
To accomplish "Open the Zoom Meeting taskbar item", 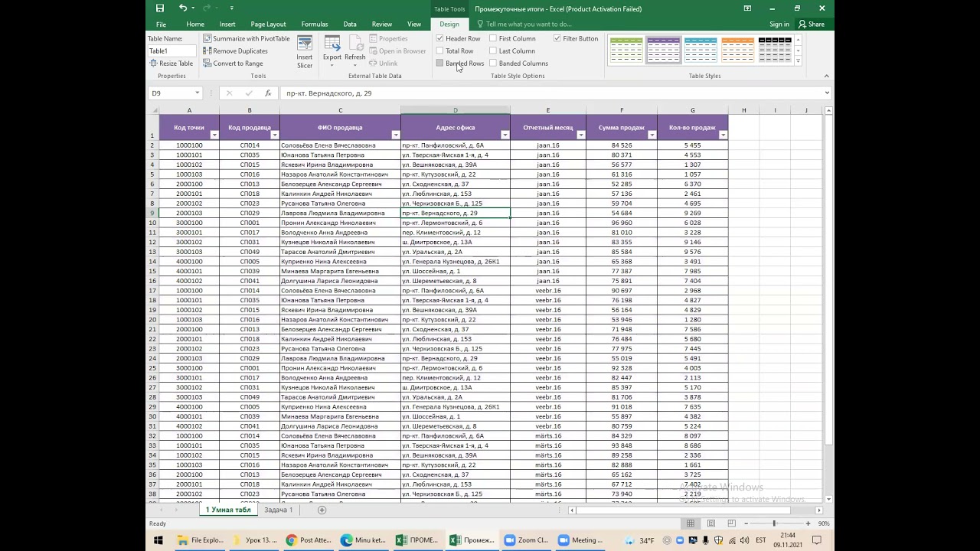I will [582, 540].
